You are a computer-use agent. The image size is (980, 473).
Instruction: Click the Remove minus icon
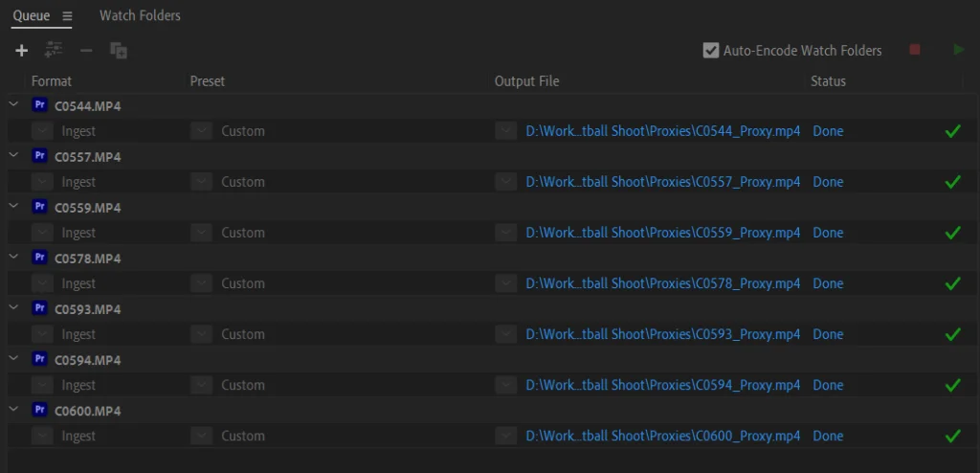click(86, 50)
